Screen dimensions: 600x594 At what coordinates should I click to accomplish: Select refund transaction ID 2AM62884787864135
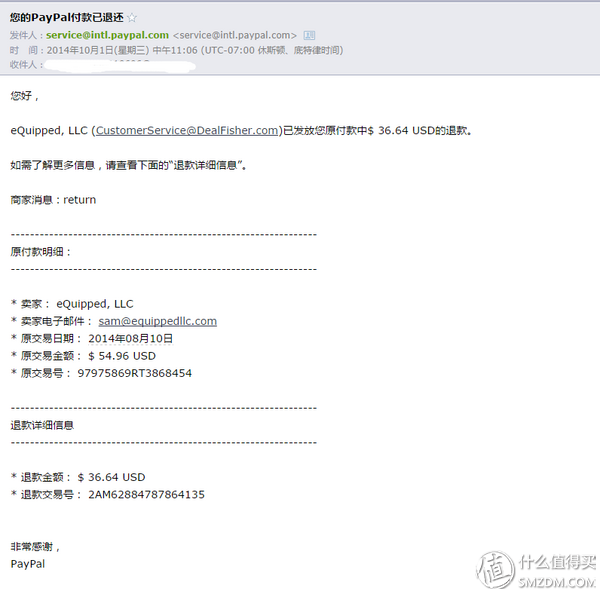[x=147, y=494]
